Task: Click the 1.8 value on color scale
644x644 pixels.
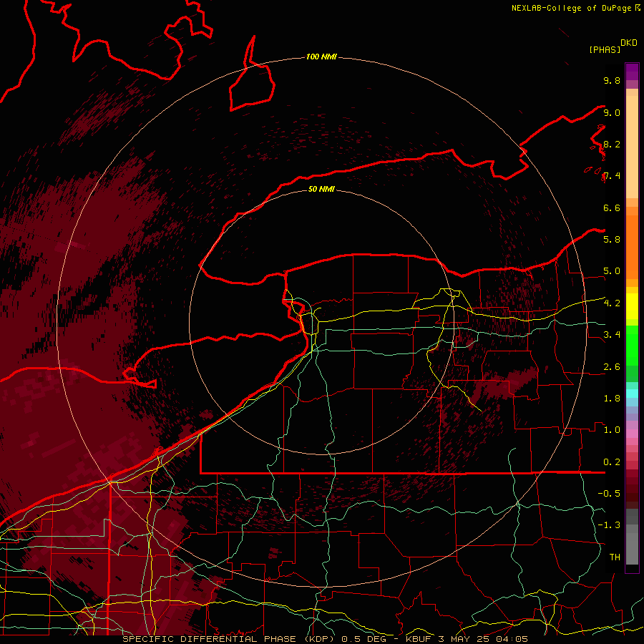Action: tap(612, 399)
